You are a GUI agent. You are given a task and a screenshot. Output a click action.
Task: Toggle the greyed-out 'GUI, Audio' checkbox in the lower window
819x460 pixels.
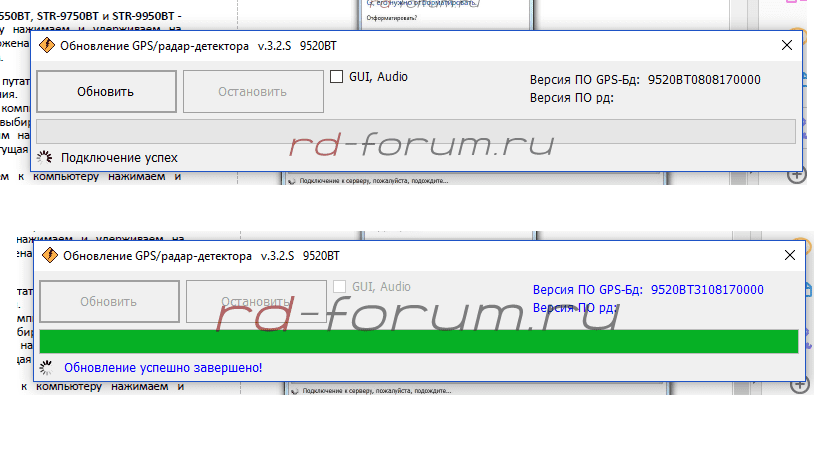click(339, 287)
